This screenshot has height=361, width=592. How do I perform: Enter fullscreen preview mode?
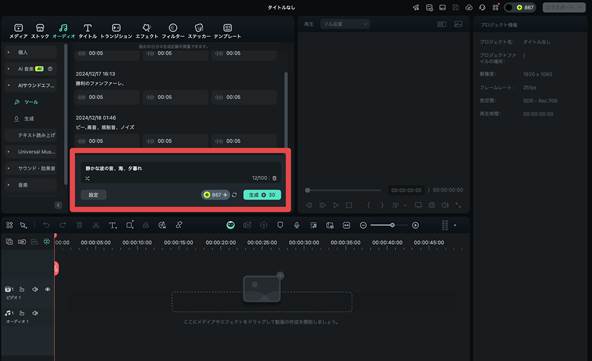[458, 205]
